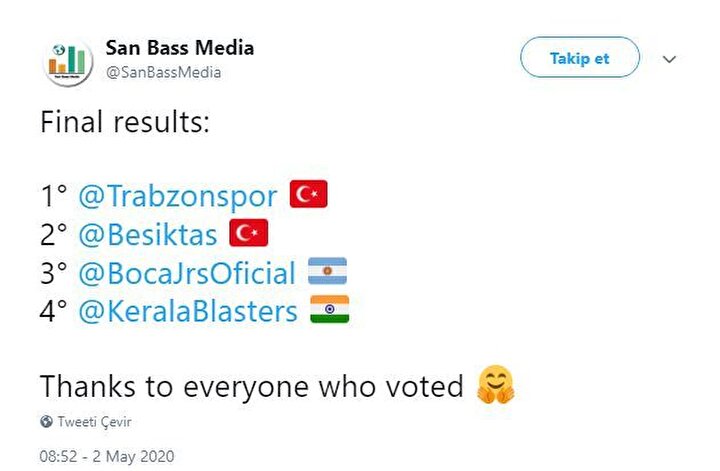720x471 pixels.
Task: Click the Thanks to everyone who voted text
Action: tap(252, 386)
